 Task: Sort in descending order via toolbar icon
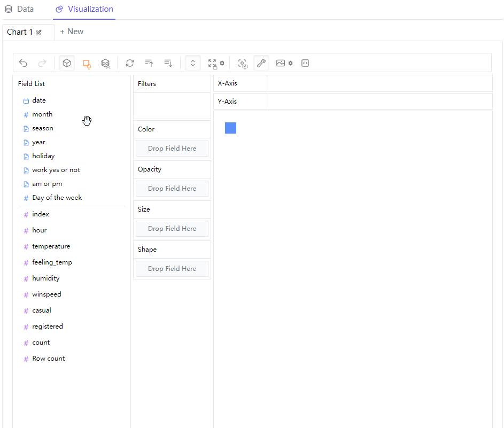[x=168, y=63]
